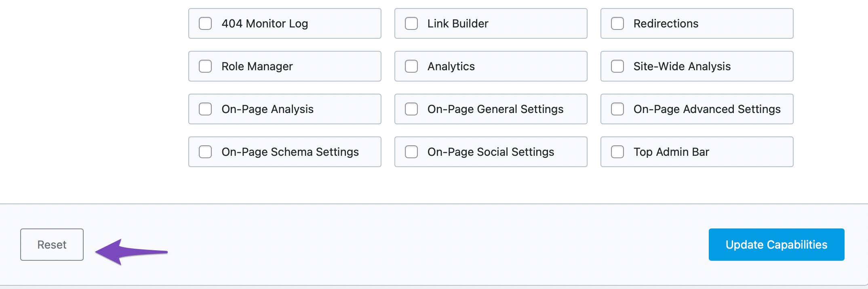The image size is (868, 289).
Task: Toggle the Role Manager checkbox
Action: [x=205, y=66]
